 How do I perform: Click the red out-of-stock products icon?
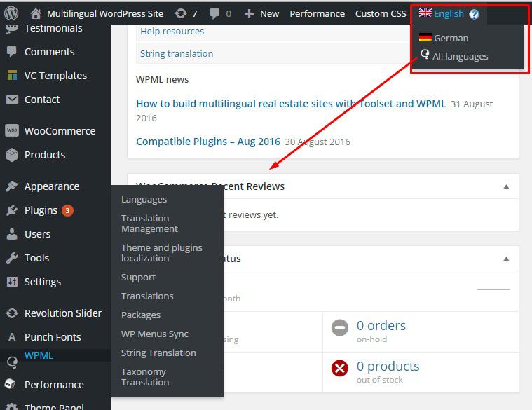point(340,369)
